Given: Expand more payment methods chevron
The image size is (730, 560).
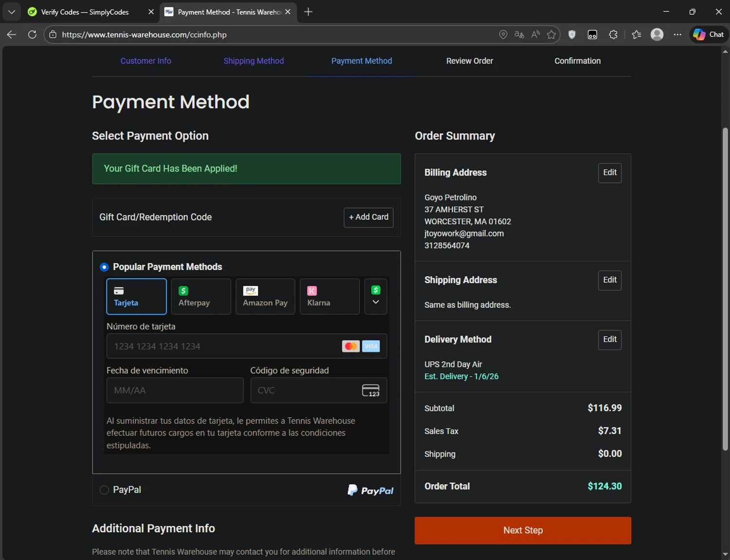Looking at the screenshot, I should (376, 297).
